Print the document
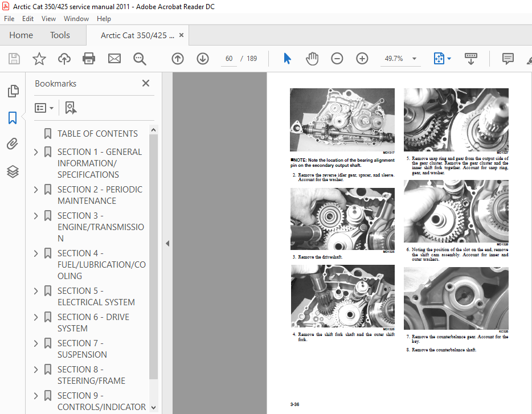Screen dimensions: 532x414 pos(89,59)
